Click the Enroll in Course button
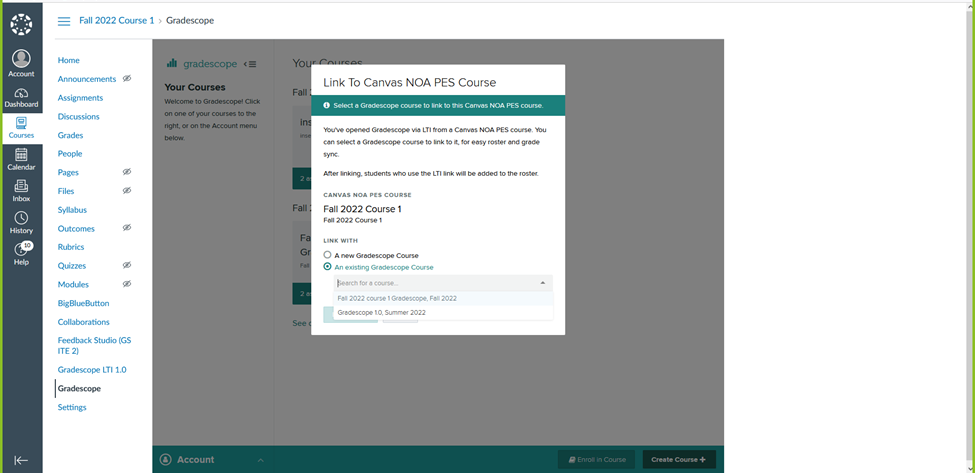975x473 pixels. pos(596,459)
